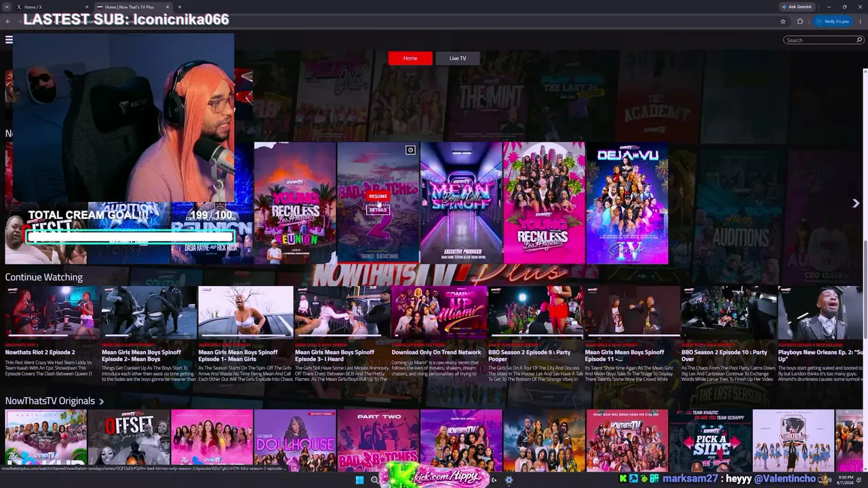Play Nowthats Riot 2 Episode 2 thumbnail
The height and width of the screenshot is (488, 868).
click(52, 312)
